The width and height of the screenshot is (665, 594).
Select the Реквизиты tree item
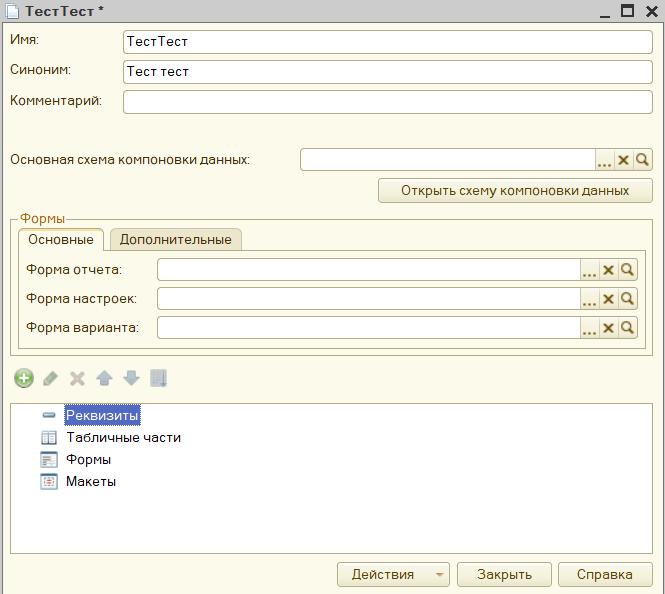pyautogui.click(x=102, y=415)
